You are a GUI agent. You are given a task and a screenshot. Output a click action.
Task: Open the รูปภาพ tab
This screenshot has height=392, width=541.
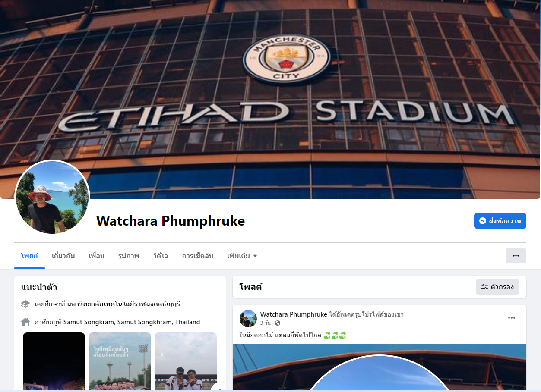[x=129, y=256]
